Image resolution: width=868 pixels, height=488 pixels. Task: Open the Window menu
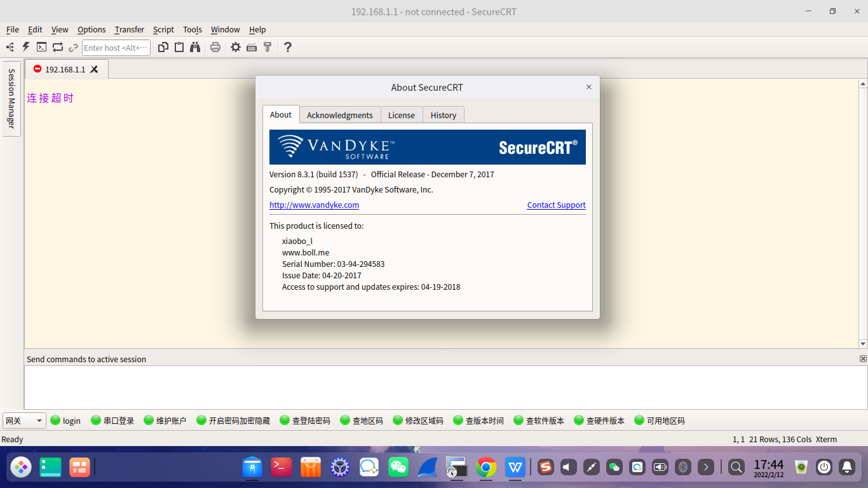(x=226, y=29)
